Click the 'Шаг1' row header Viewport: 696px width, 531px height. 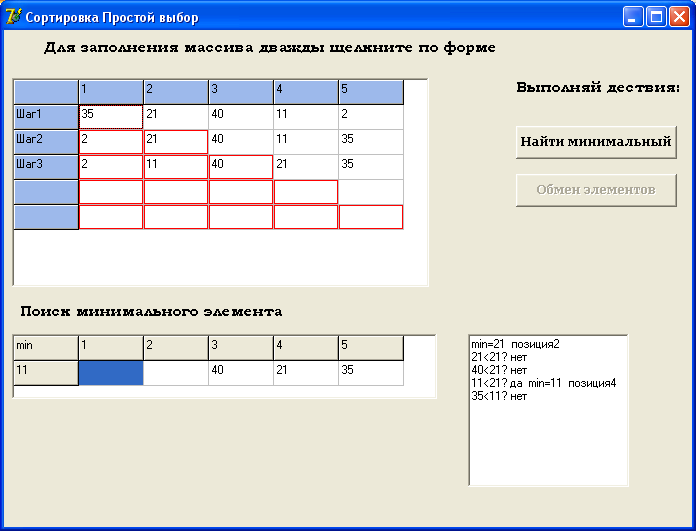[x=46, y=117]
